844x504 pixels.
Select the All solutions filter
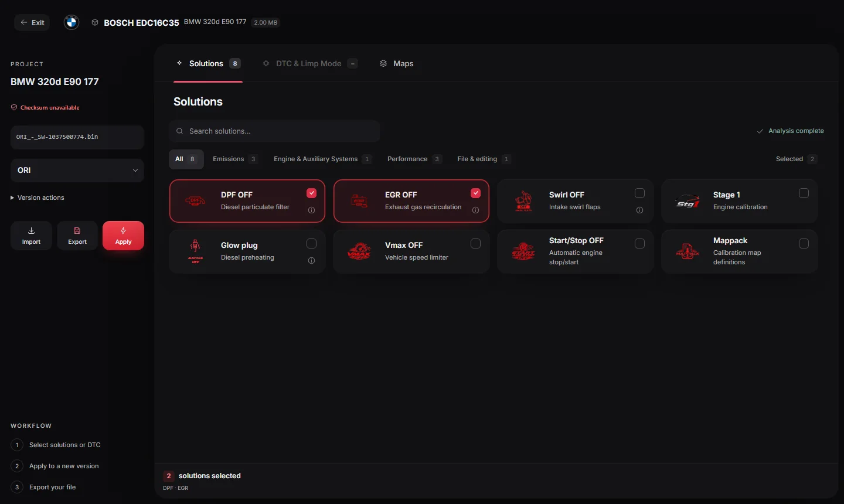[x=186, y=159]
